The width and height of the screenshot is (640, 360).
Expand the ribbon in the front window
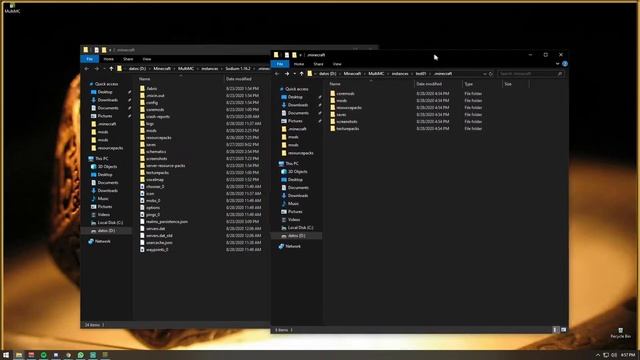(x=558, y=64)
